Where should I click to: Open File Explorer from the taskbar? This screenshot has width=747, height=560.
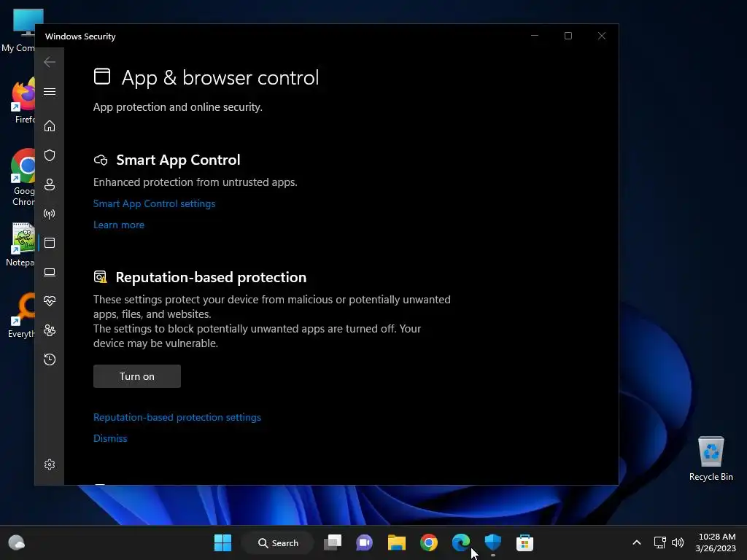[396, 542]
